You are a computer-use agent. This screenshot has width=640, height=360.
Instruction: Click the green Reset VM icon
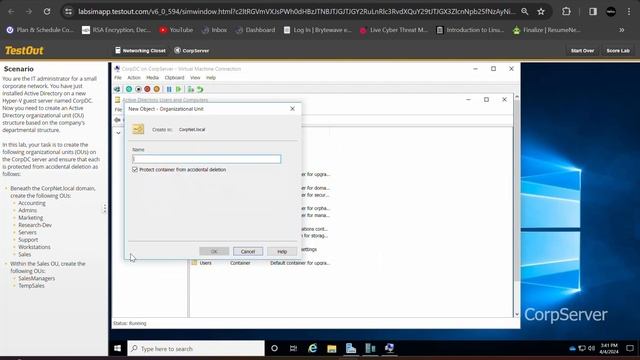click(x=178, y=89)
